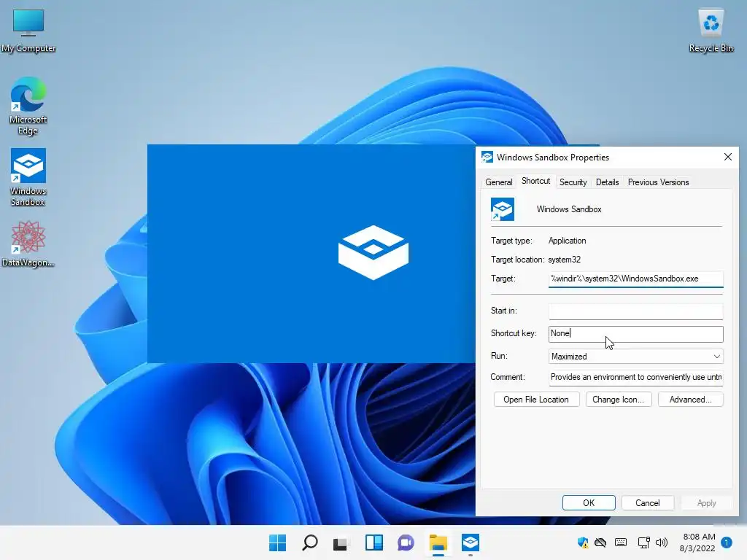
Task: Click Open File Location button
Action: [536, 400]
